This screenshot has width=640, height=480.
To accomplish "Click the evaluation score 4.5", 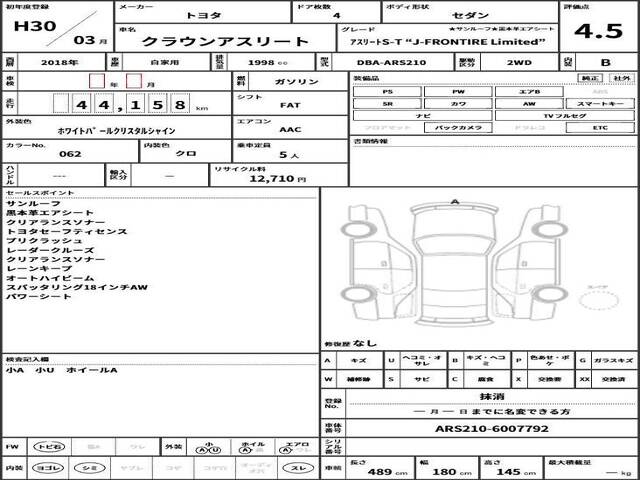I will (598, 31).
